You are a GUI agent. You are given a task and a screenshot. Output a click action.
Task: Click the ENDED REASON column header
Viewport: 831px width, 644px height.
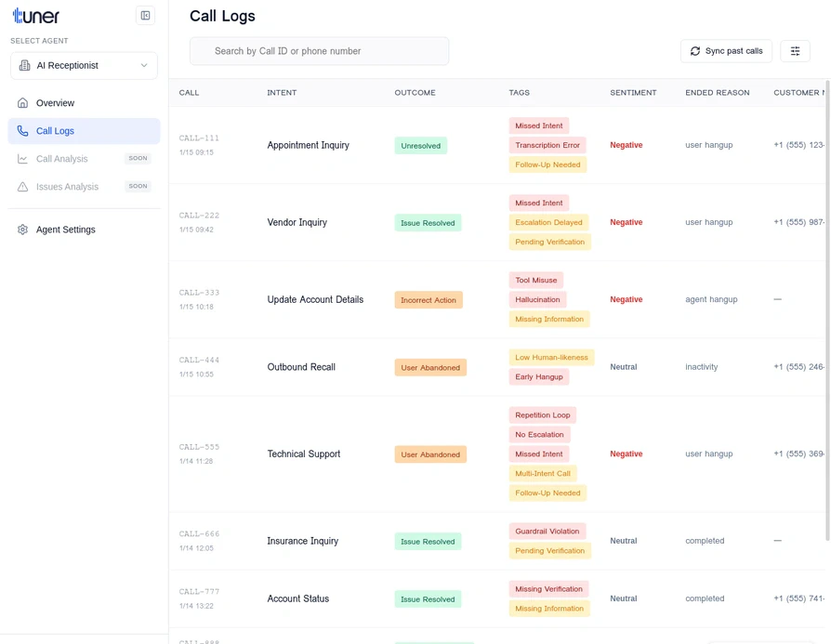pos(717,92)
